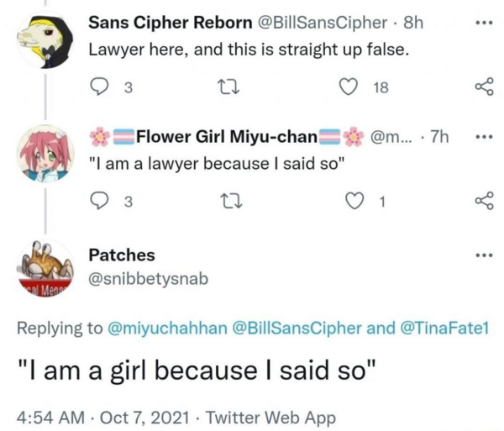504x431 pixels.
Task: Share the Sans Cipher Reborn tweet
Action: [x=482, y=87]
